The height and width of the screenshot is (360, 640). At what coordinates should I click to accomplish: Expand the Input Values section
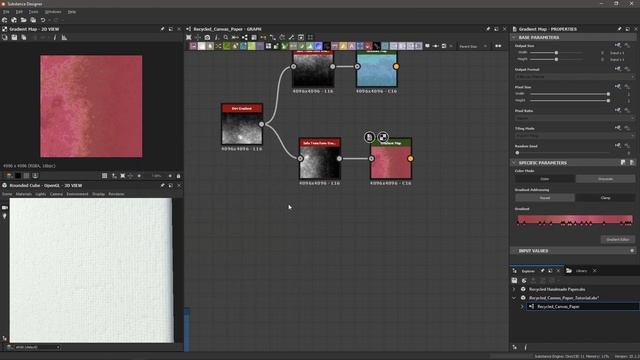(x=514, y=251)
